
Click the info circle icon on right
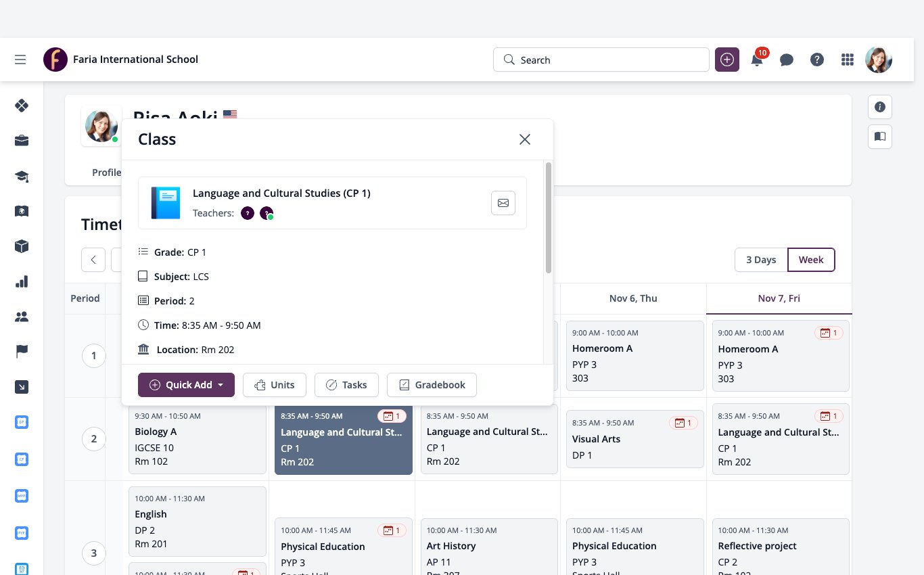880,107
